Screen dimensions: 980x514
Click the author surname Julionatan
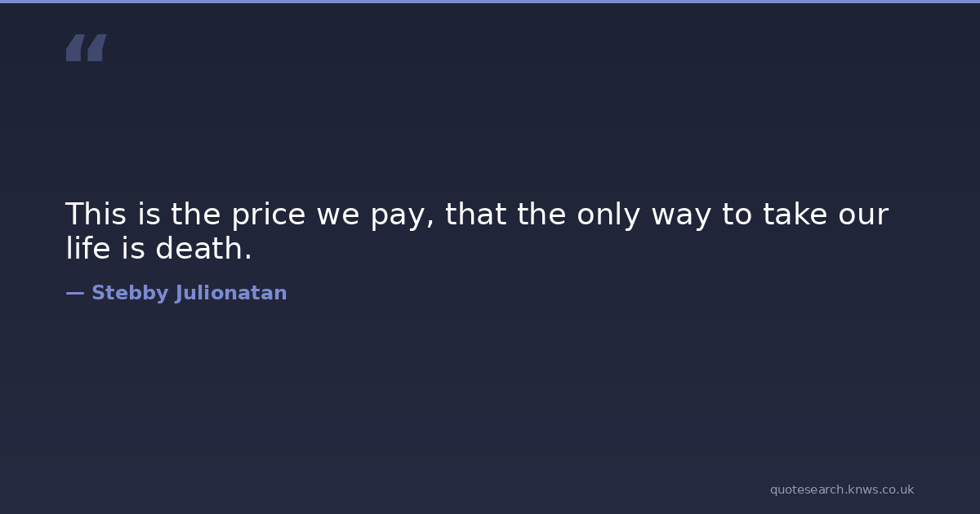231,293
